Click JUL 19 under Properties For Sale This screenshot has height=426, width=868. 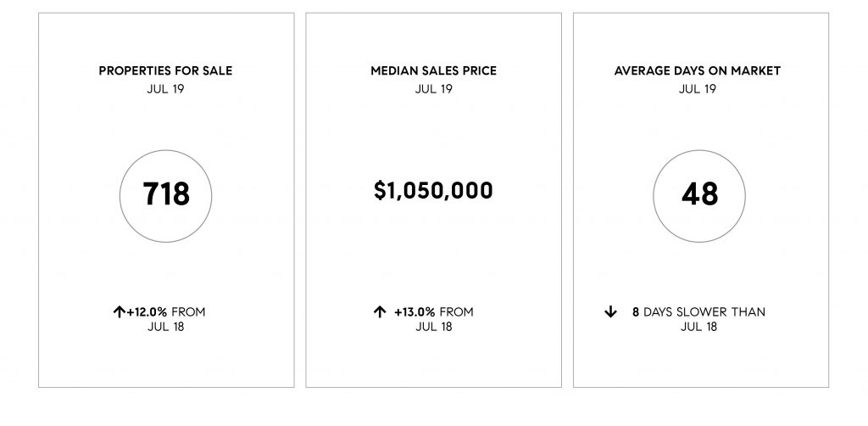[x=165, y=88]
